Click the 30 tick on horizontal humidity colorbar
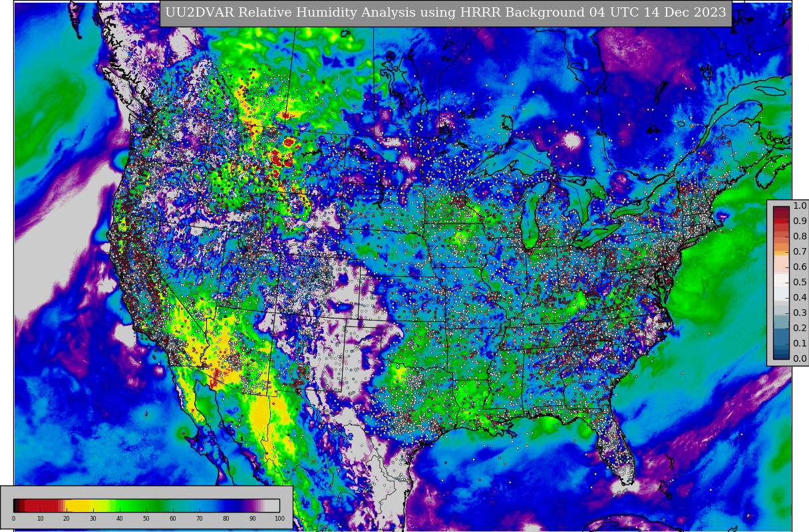Viewport: 809px width, 532px height. (93, 519)
